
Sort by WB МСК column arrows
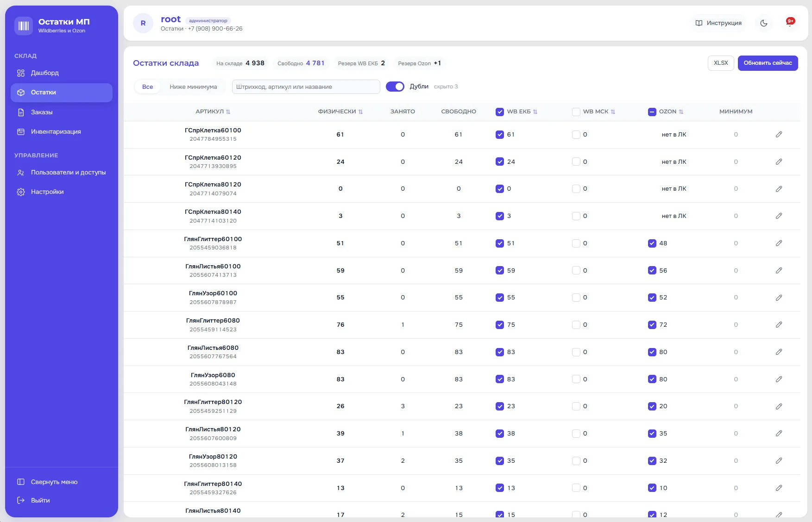tap(613, 112)
